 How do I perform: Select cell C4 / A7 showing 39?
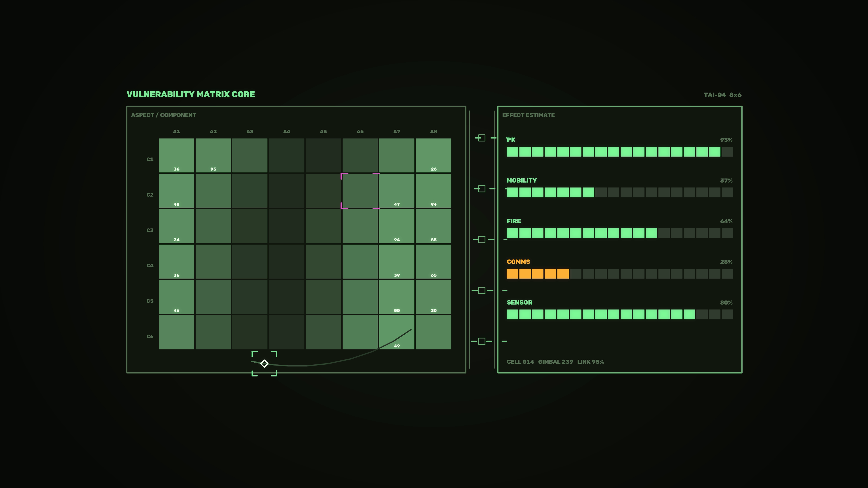coord(397,262)
